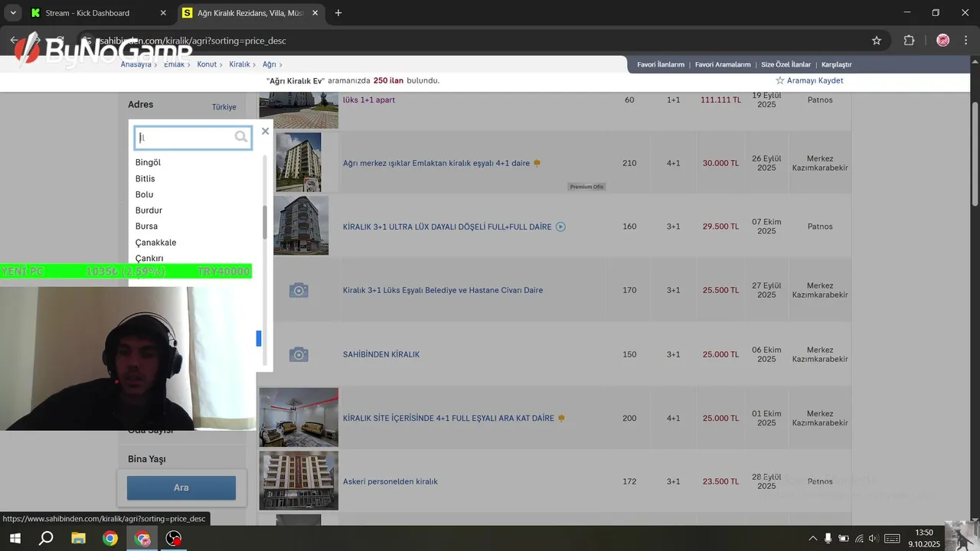The width and height of the screenshot is (980, 551).
Task: Click the 29.500 TL price
Action: click(720, 227)
